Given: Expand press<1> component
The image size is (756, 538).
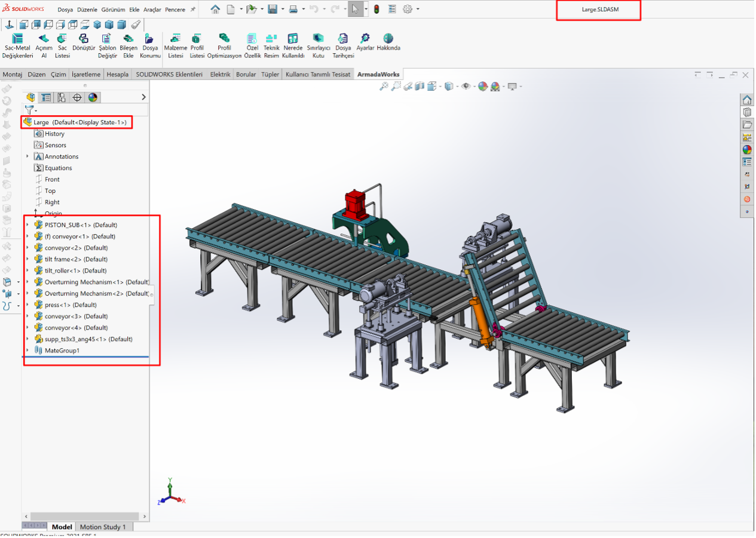Looking at the screenshot, I should point(27,305).
